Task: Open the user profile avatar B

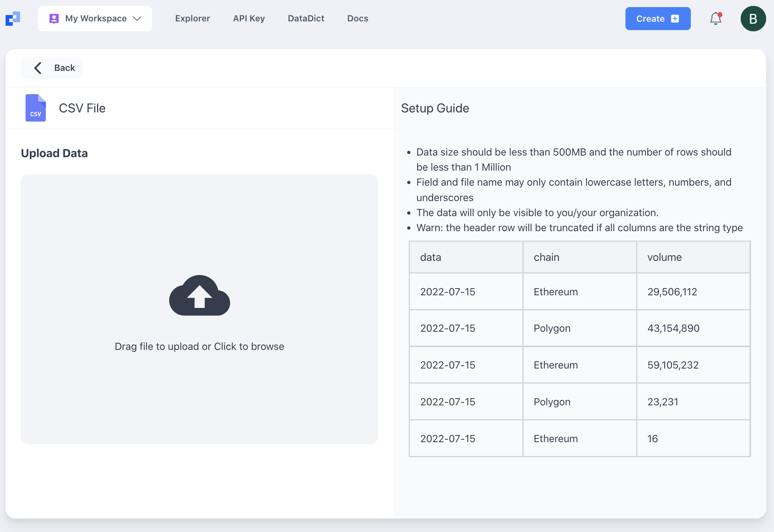Action: tap(753, 19)
